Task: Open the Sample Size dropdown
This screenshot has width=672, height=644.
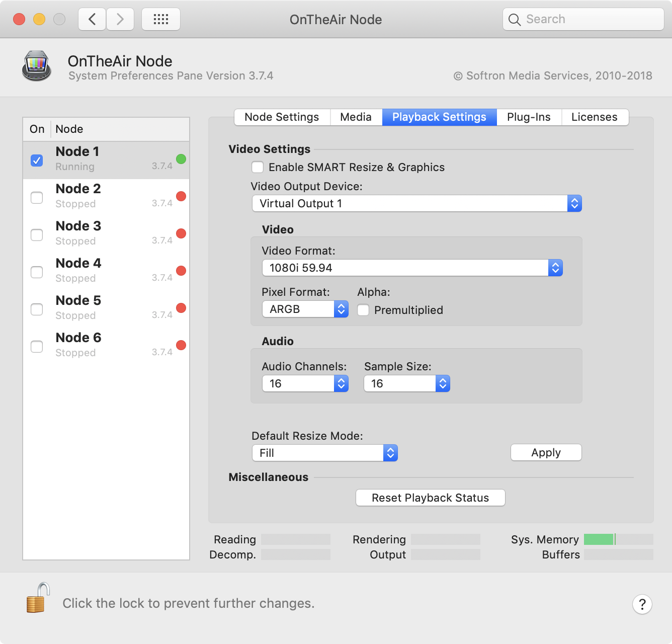Action: (407, 383)
